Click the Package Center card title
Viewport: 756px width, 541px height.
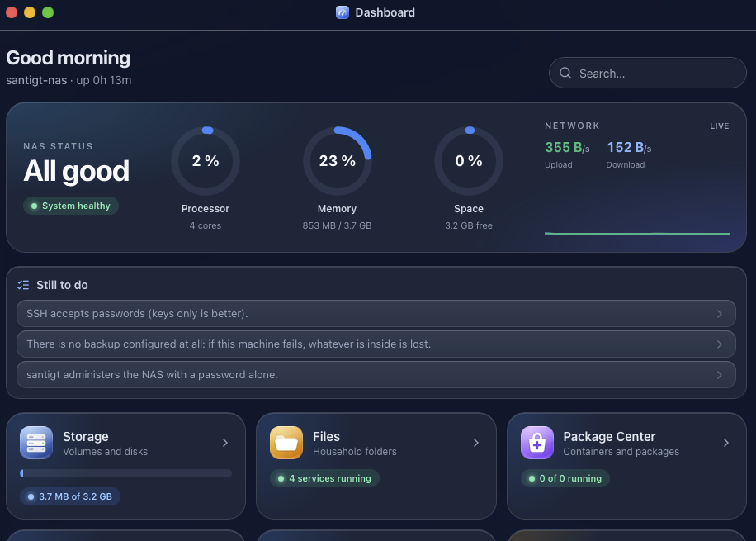click(609, 436)
